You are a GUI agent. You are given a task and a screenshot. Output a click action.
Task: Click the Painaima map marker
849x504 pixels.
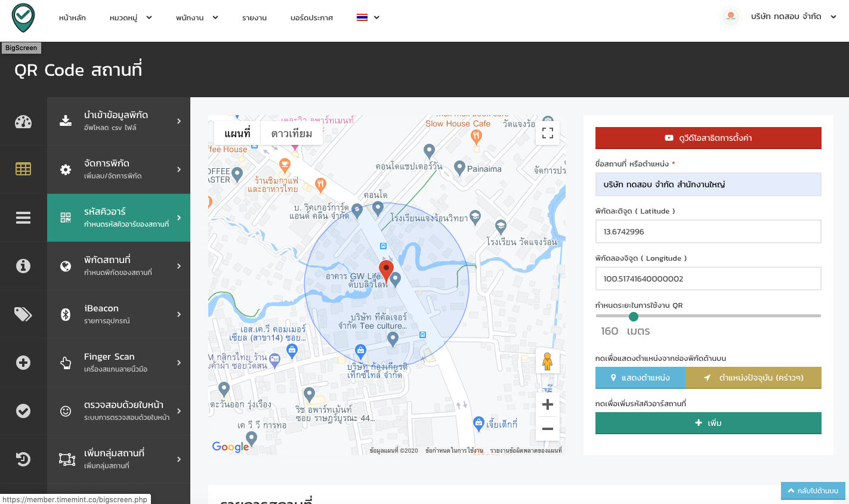pyautogui.click(x=459, y=168)
